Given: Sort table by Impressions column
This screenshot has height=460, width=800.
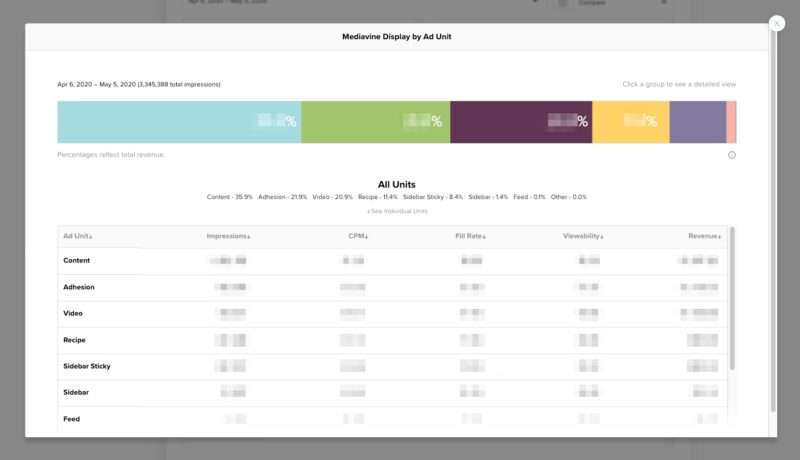Looking at the screenshot, I should (228, 236).
